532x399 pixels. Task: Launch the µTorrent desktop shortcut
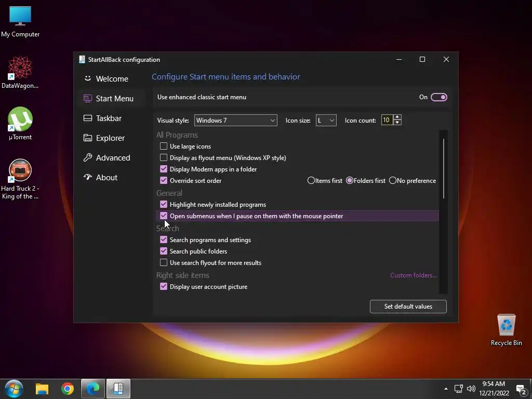(20, 124)
